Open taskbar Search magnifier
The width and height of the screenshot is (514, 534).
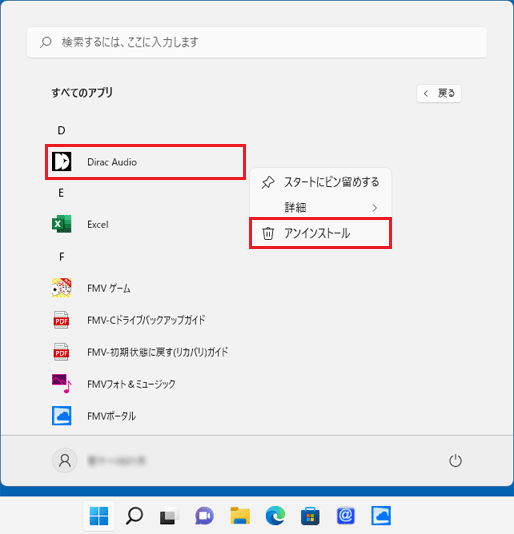134,516
